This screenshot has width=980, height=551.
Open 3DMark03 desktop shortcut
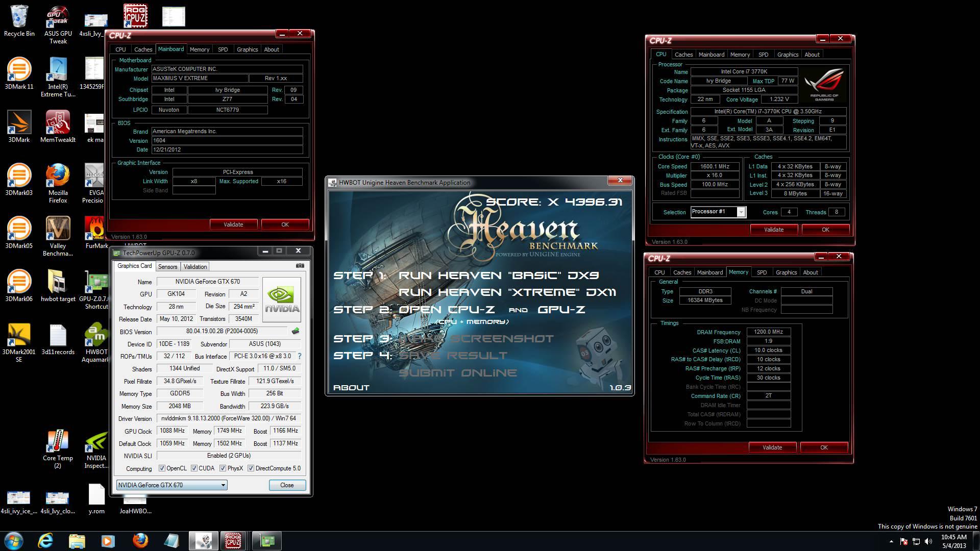coord(19,180)
